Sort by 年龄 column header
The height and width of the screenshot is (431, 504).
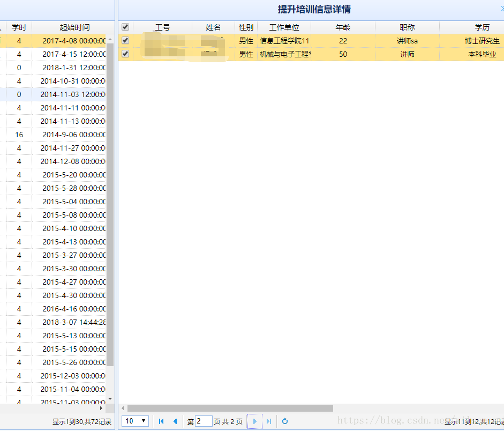(x=343, y=27)
